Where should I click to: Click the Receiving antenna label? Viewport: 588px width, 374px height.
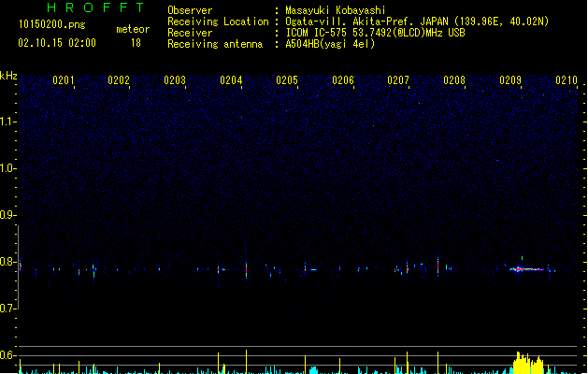pos(215,44)
